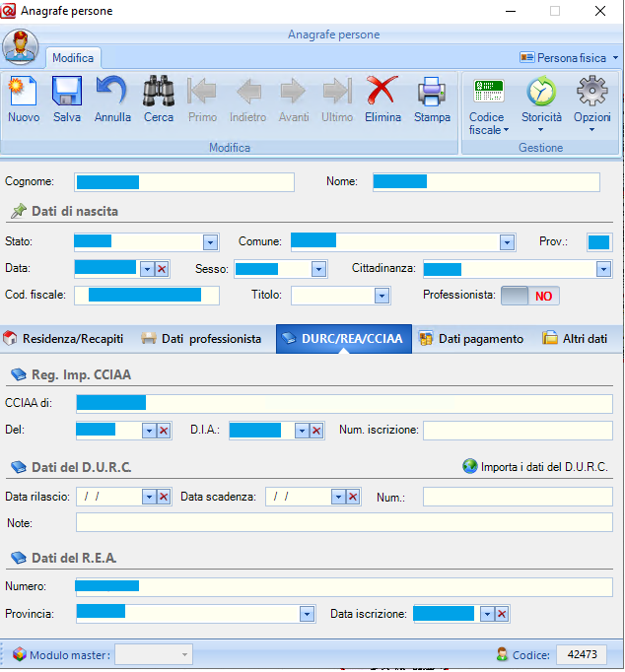The height and width of the screenshot is (672, 625).
Task: Click the Modulo master cube icon
Action: tap(19, 654)
